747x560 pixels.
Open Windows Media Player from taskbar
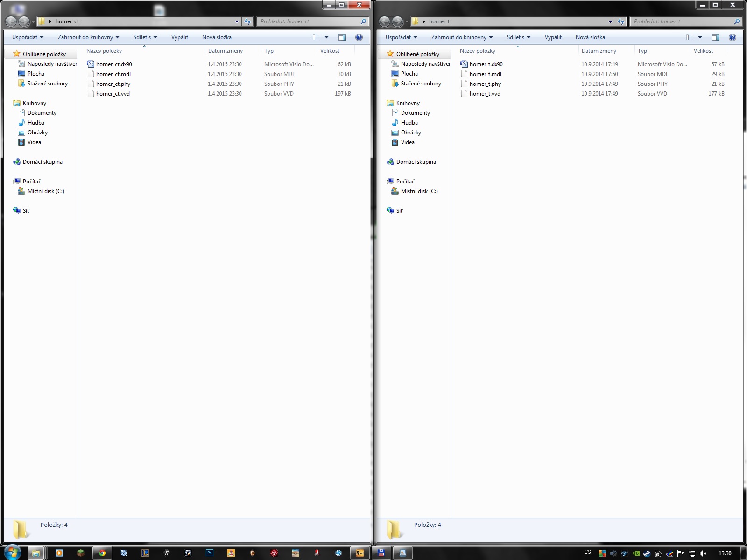(x=59, y=553)
